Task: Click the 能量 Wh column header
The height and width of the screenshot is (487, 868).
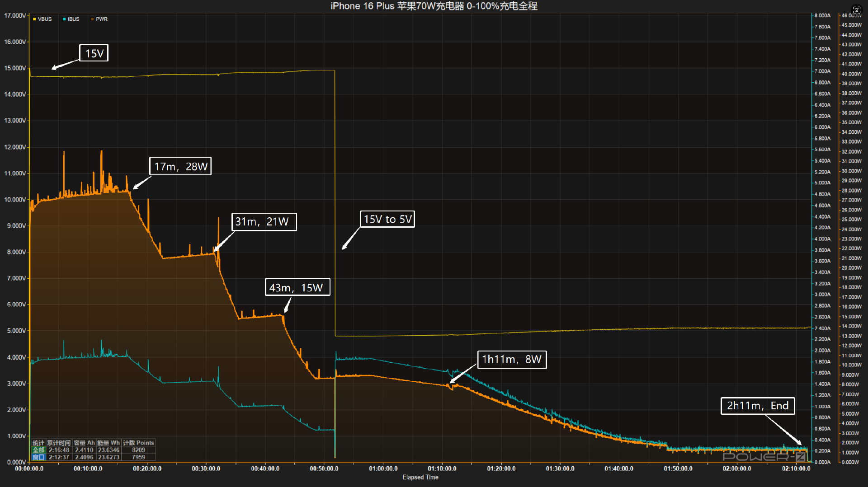Action: click(x=108, y=443)
